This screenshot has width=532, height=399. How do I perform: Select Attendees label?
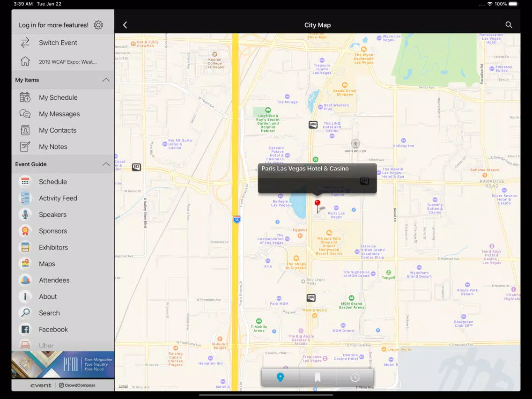pos(54,280)
